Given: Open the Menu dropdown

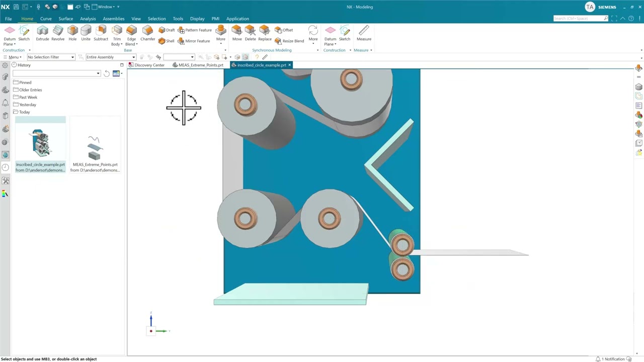Looking at the screenshot, I should [12, 57].
